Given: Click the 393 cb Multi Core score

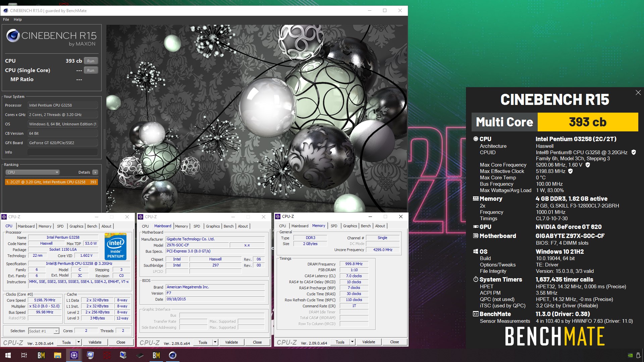Looking at the screenshot, I should pos(588,122).
